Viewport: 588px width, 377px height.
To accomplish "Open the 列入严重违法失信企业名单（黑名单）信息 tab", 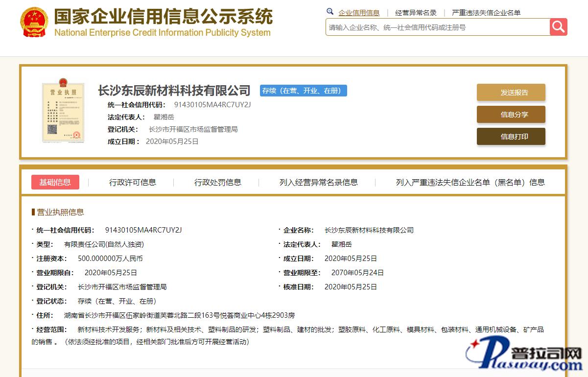I will [470, 182].
